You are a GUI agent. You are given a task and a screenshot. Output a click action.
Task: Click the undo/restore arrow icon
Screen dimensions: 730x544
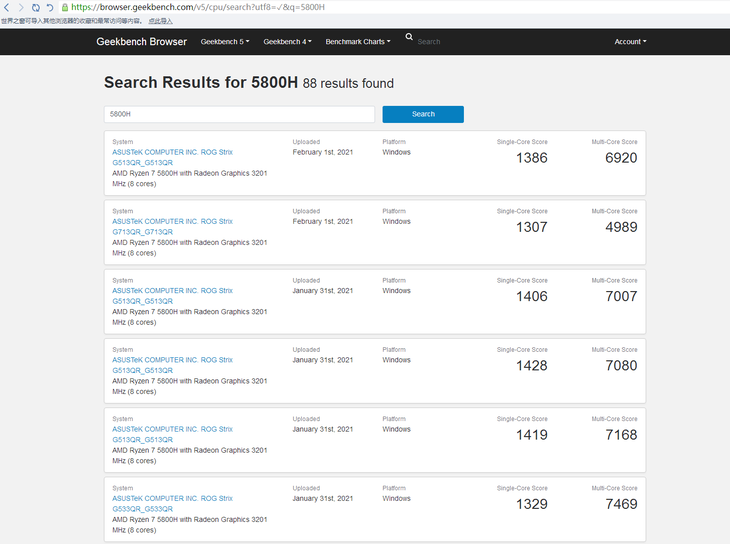(x=50, y=7)
